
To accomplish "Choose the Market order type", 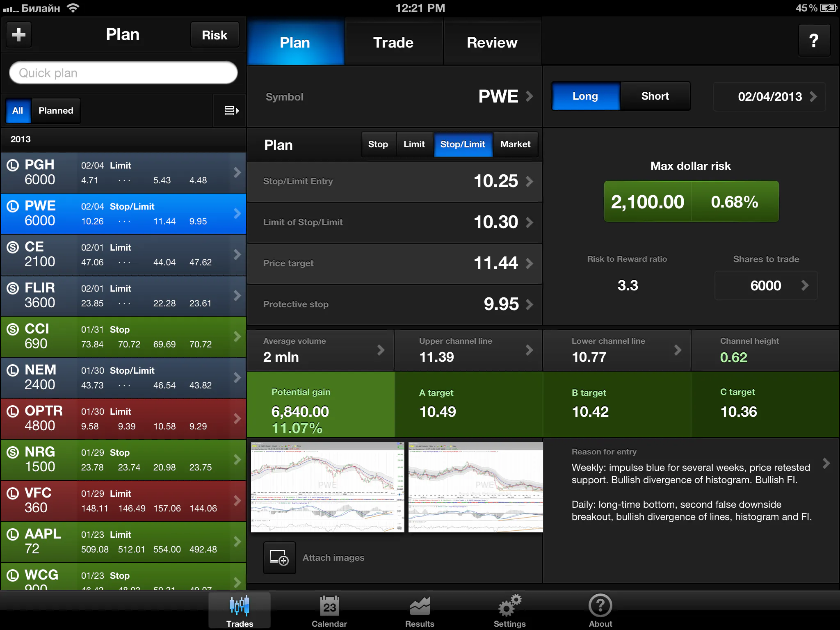I will click(515, 144).
